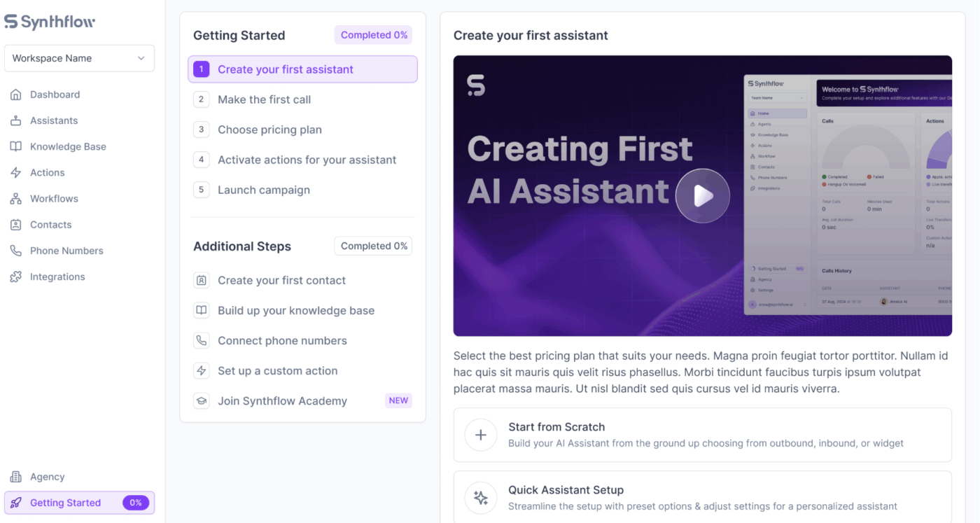Select step 5 Launch campaign

pos(263,190)
